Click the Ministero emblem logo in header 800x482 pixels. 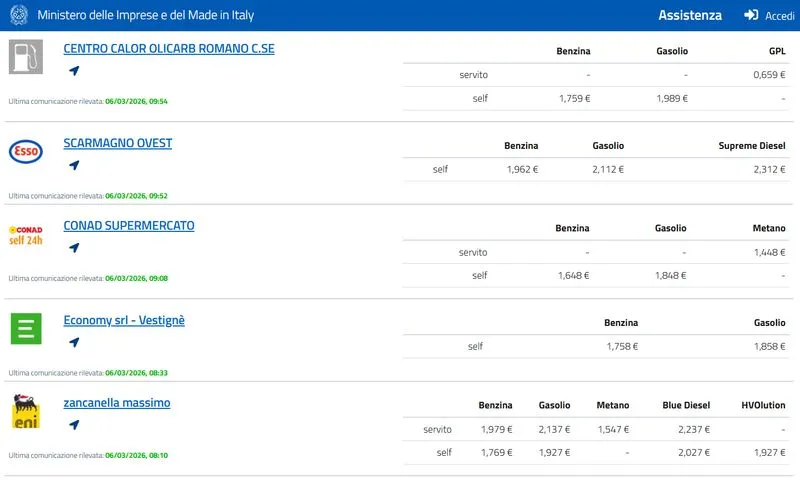[19, 15]
